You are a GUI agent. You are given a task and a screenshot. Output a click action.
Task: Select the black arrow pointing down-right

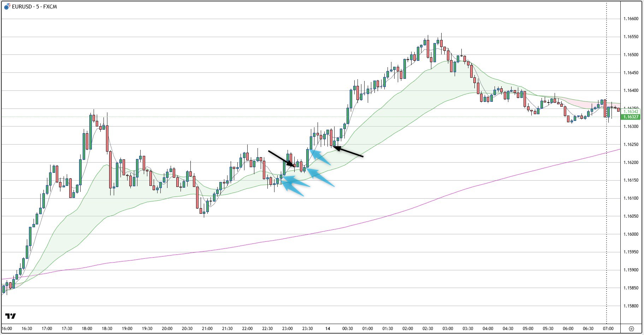coord(281,158)
